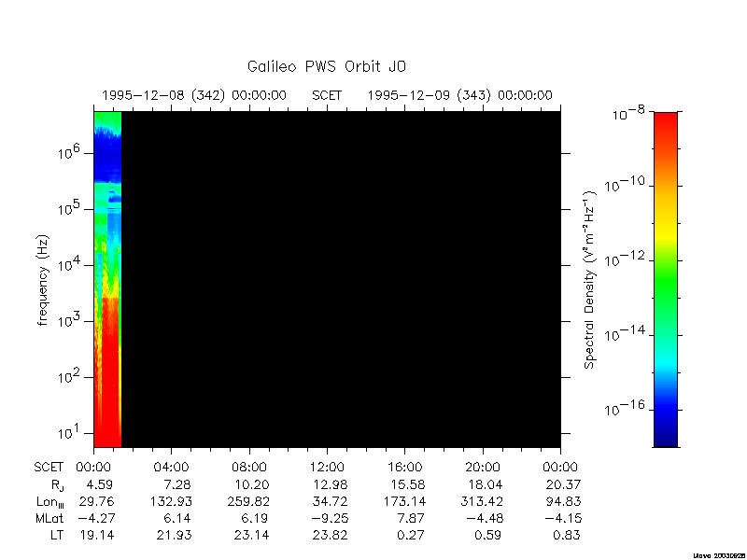Click the longitude value '132.93'
The height and width of the screenshot is (560, 747).
click(x=171, y=501)
